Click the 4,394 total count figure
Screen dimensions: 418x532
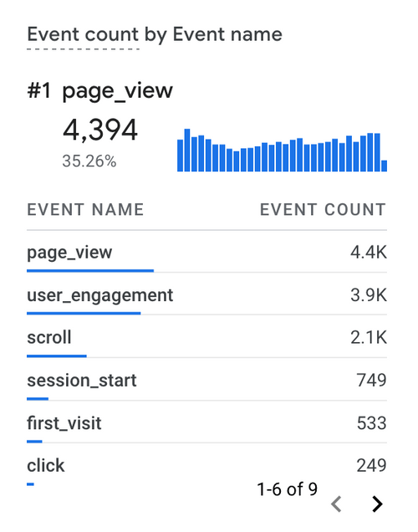pyautogui.click(x=100, y=130)
